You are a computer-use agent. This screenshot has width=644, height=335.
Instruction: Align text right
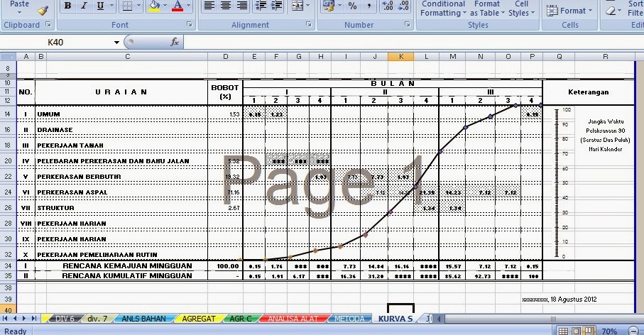tap(242, 6)
